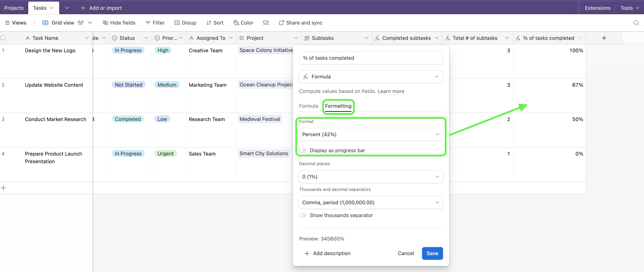Click the Project linked-record field icon
644x272 pixels.
point(241,38)
